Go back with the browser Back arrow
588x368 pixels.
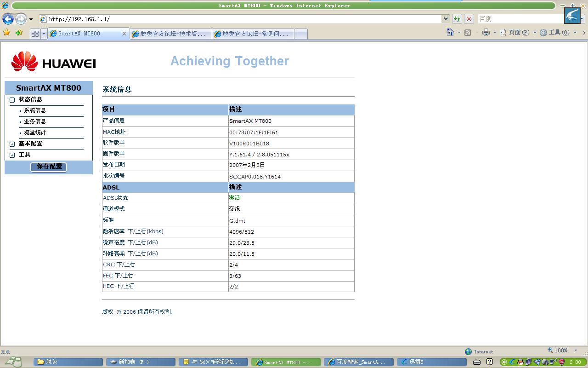tap(8, 19)
